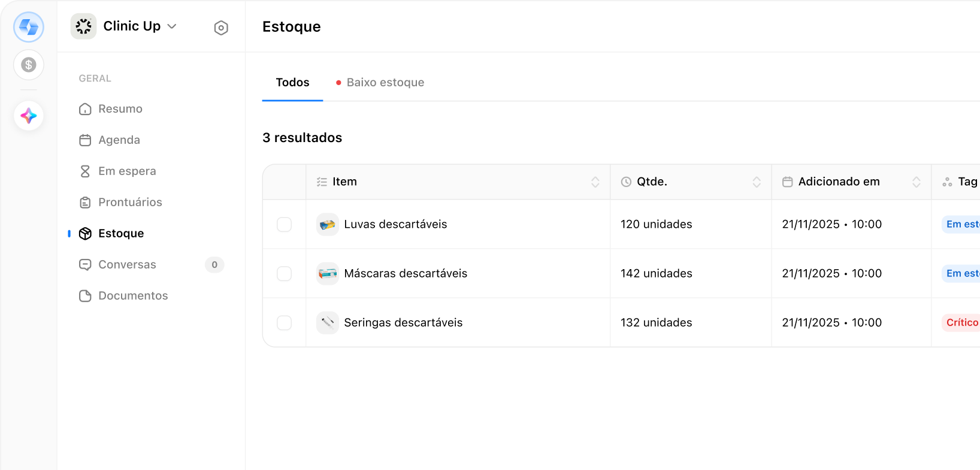
Task: Sort by the Qtde. column arrows
Action: pos(757,182)
